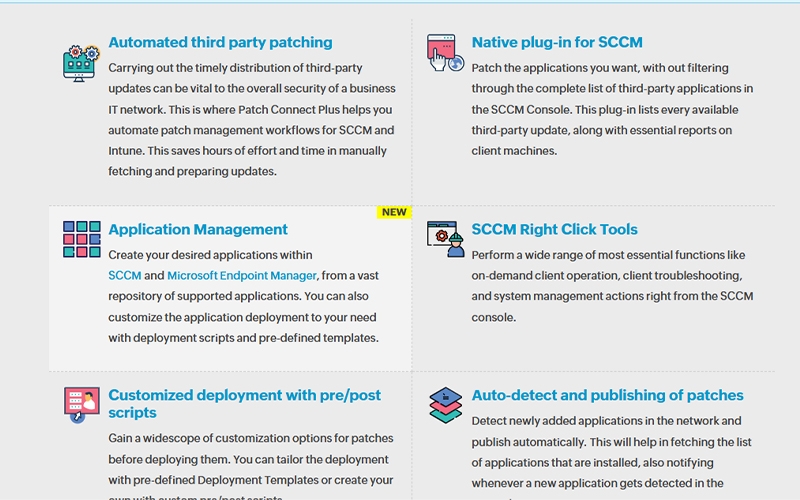
Task: Open the Automated third party patching heading
Action: (220, 42)
